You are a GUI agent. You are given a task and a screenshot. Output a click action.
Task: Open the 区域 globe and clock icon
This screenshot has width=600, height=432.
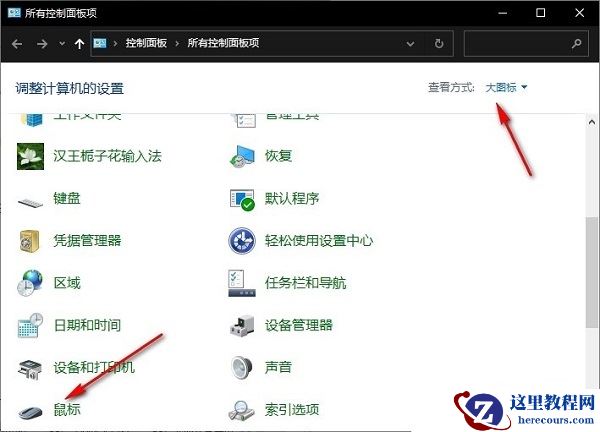30,283
